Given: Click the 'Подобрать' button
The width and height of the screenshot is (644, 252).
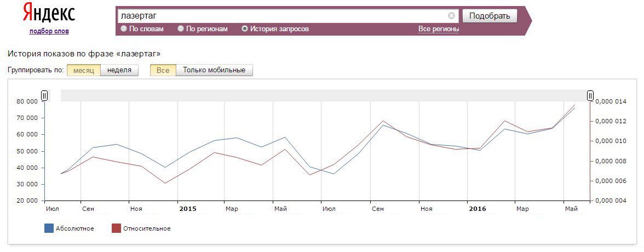Looking at the screenshot, I should (490, 16).
